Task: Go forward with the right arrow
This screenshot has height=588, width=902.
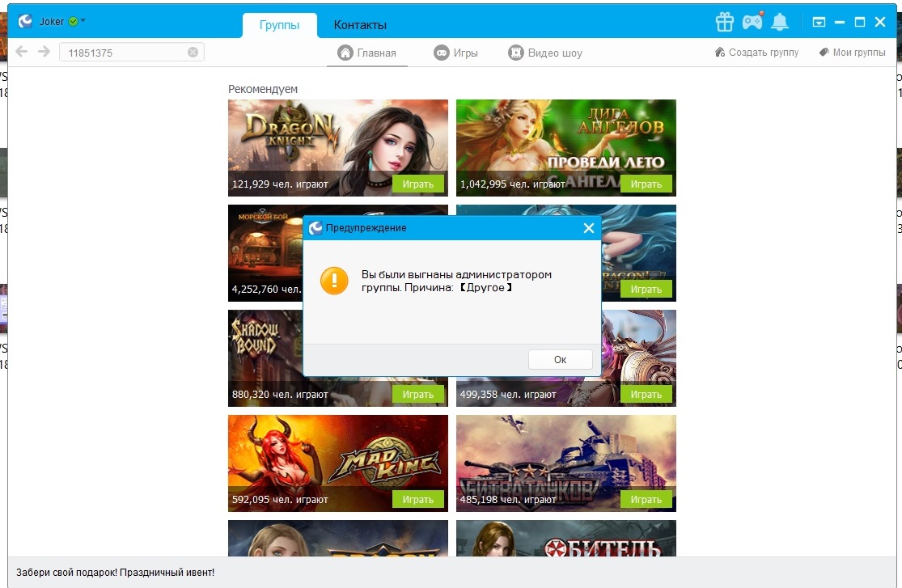Action: click(x=44, y=52)
